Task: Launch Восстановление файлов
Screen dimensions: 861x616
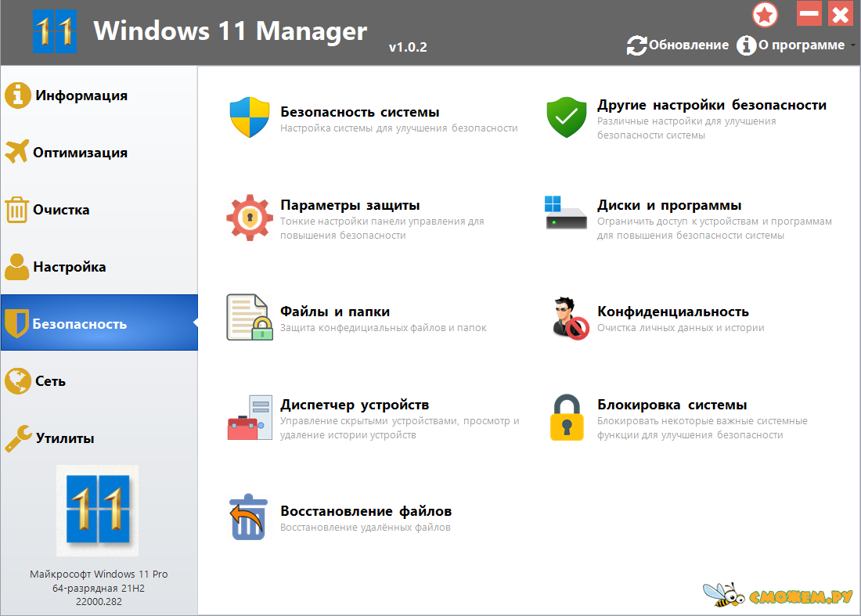Action: coord(366,511)
